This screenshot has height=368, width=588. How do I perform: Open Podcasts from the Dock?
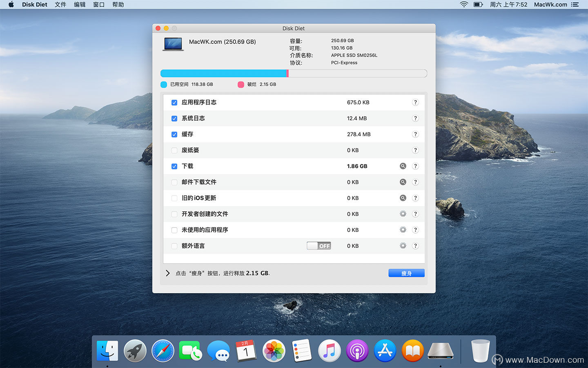pos(357,351)
